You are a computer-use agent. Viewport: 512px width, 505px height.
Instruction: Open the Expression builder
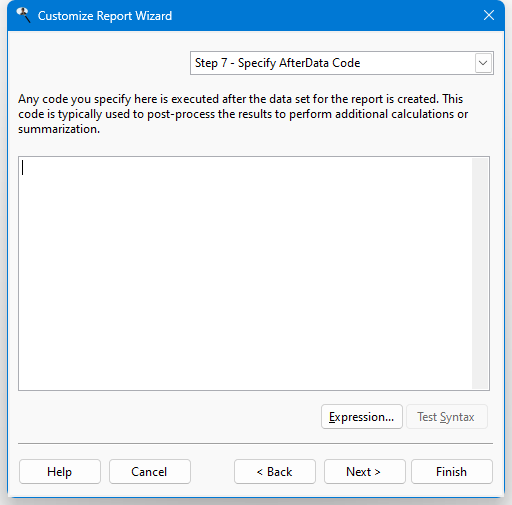pyautogui.click(x=362, y=417)
